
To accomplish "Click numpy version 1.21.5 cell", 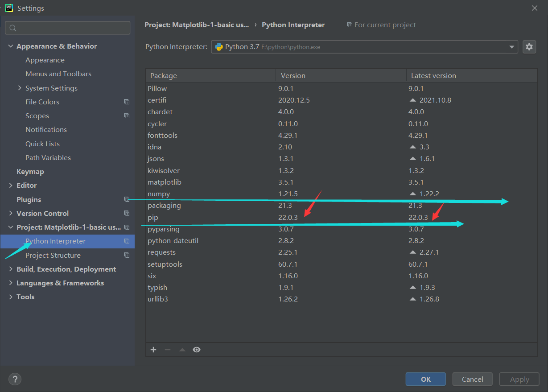I will pyautogui.click(x=288, y=194).
